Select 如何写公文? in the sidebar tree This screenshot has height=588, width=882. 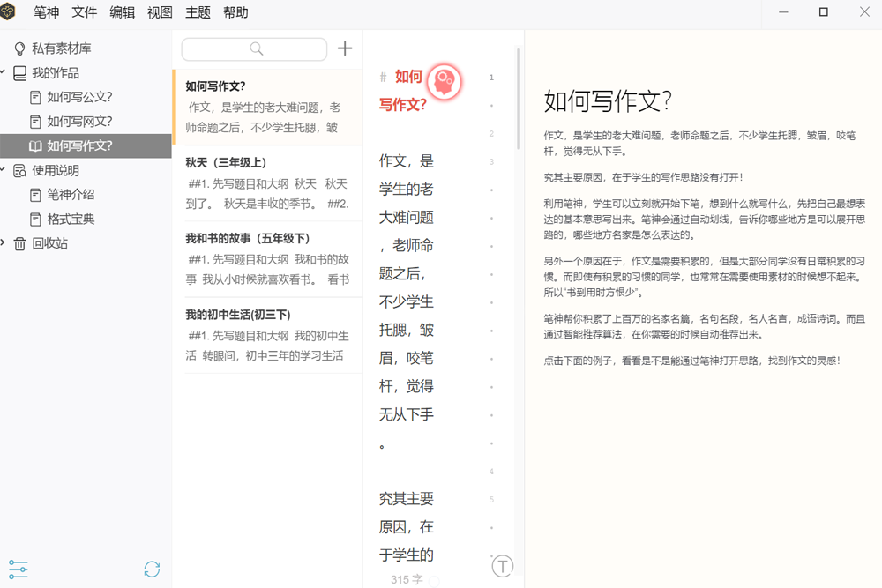click(x=79, y=97)
